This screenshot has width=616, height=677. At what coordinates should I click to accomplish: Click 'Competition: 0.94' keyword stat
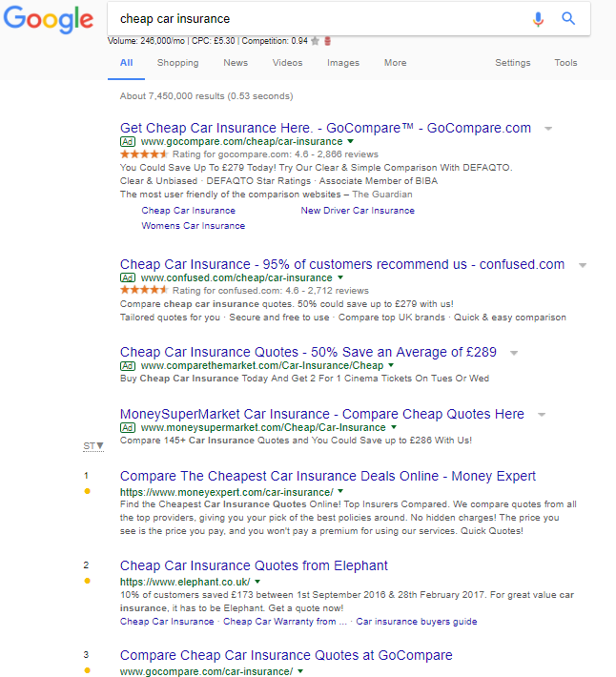(x=275, y=41)
